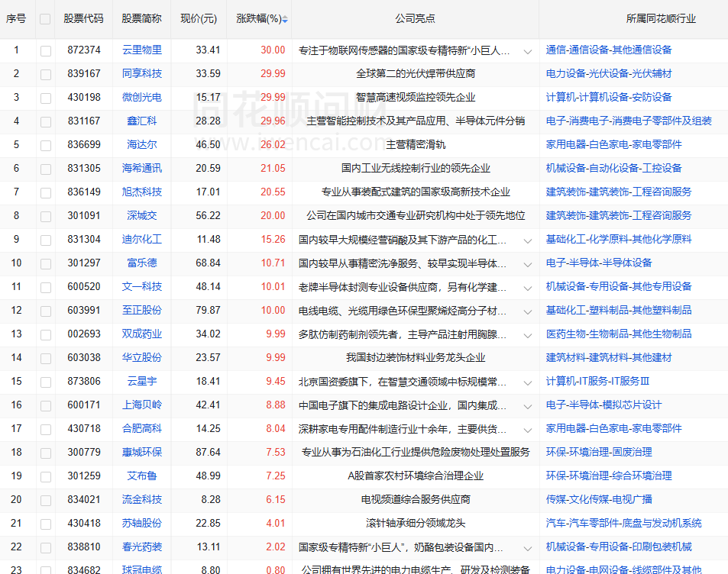Open industry link 电力设备-光伏设备-光伏辅材
The width and height of the screenshot is (728, 574).
point(609,73)
